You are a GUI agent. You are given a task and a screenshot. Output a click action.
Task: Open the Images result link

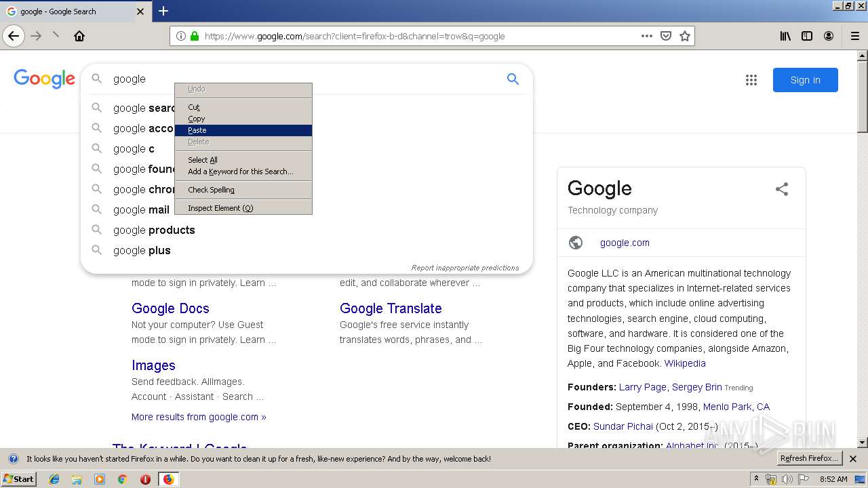click(153, 365)
